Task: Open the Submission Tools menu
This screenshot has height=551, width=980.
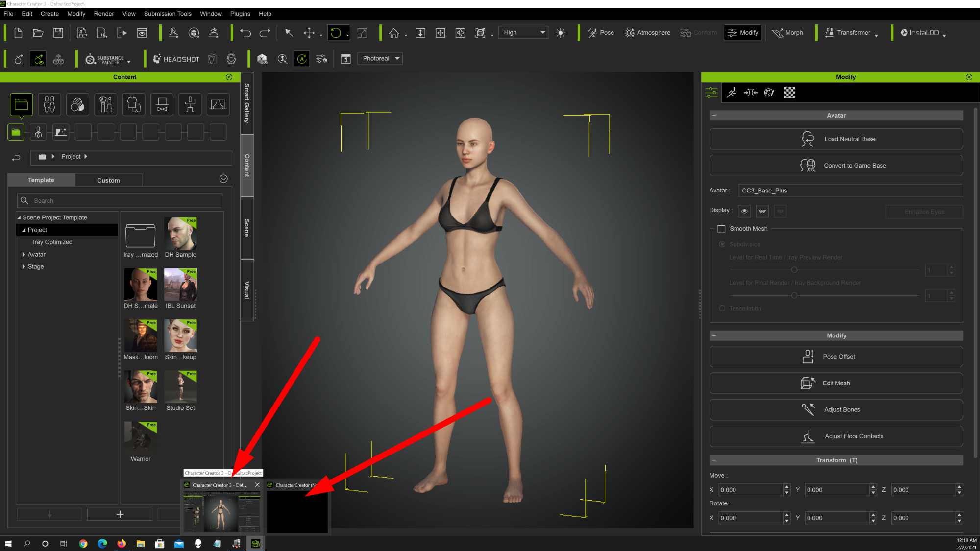Action: pos(168,14)
